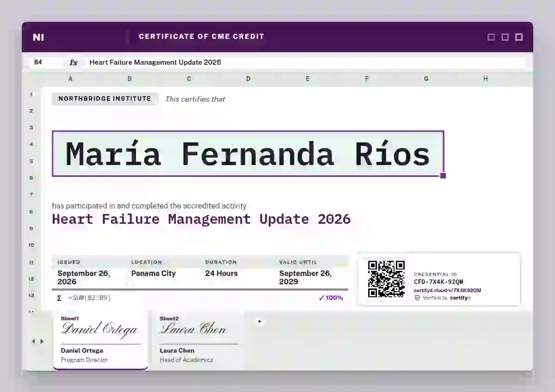Viewport: 555px width, 392px height.
Task: Select column header H
Action: point(486,79)
